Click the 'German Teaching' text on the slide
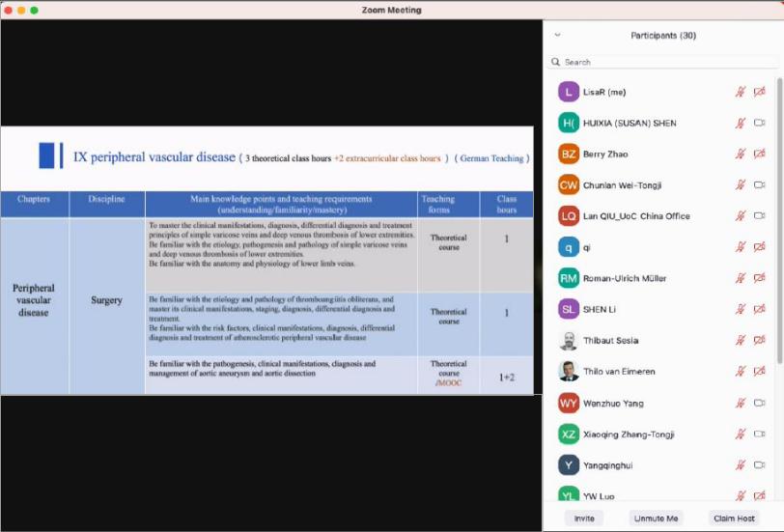This screenshot has width=784, height=532. point(491,158)
